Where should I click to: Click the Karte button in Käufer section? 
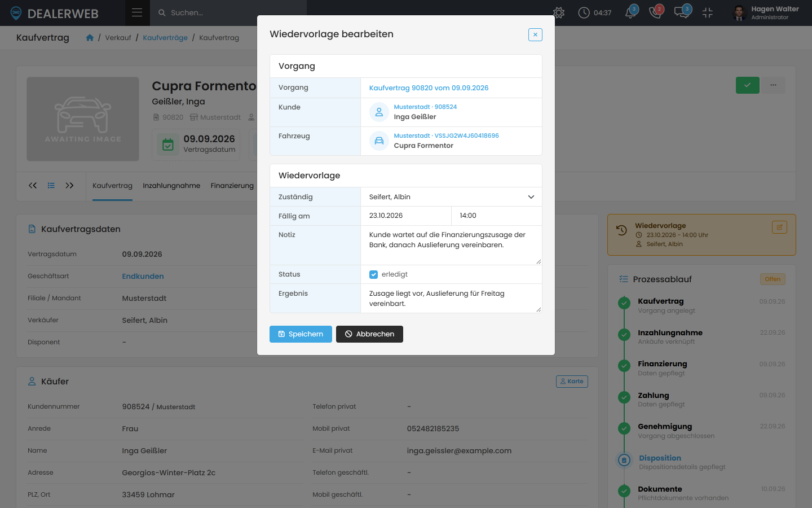pyautogui.click(x=572, y=382)
